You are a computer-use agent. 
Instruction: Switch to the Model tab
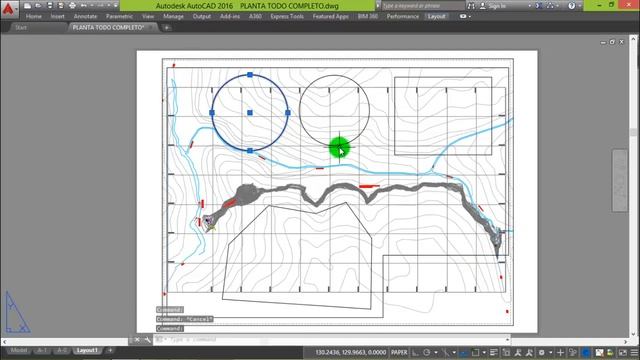(19, 350)
